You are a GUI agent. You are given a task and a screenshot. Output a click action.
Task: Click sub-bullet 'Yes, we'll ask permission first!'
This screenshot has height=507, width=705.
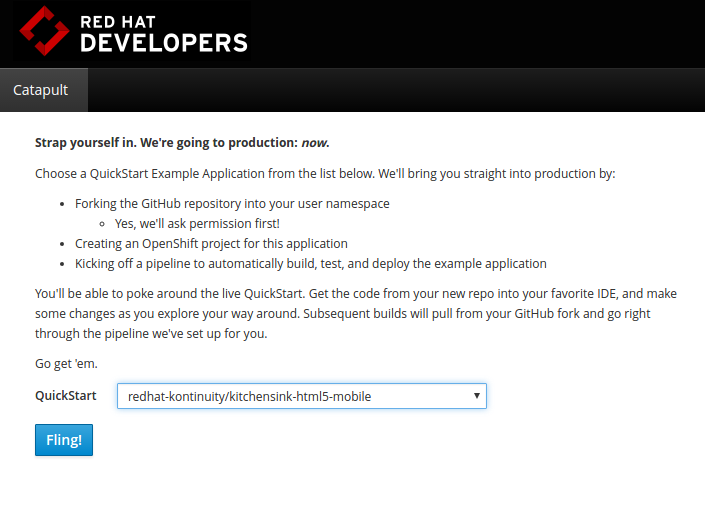(x=197, y=223)
